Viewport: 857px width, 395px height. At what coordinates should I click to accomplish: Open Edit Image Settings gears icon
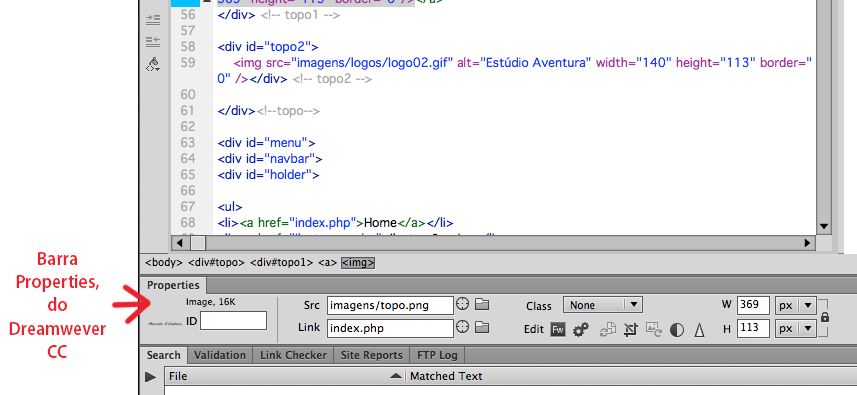(580, 329)
